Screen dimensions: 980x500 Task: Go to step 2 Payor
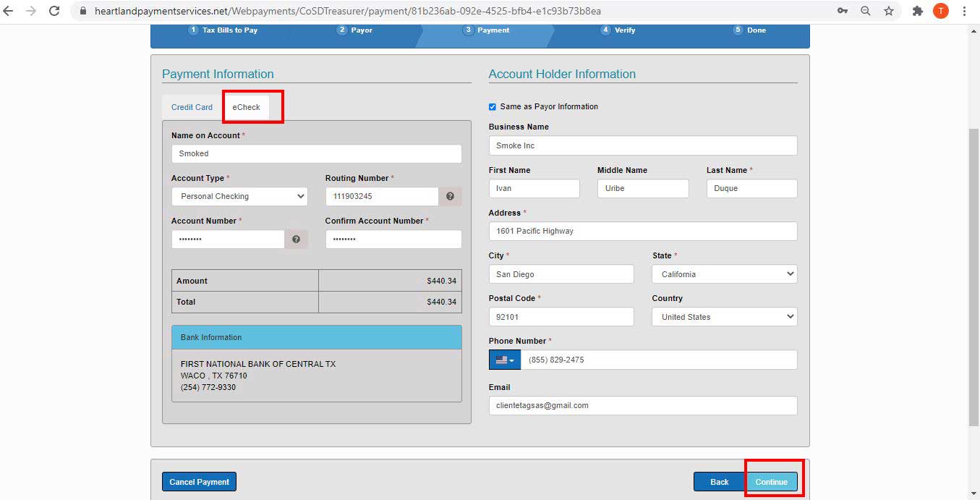355,30
